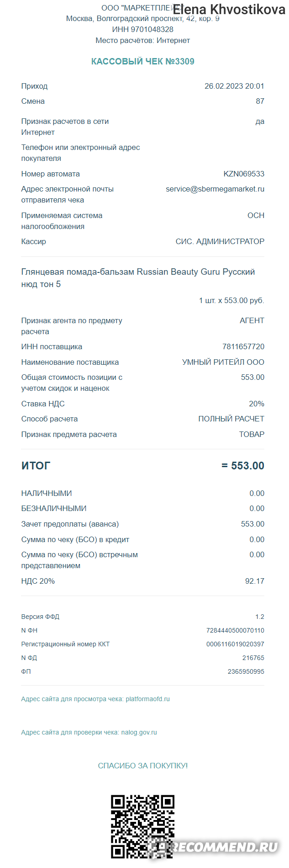Screen dimensions: 289x868
Task: Click the supplier ИНН 7811657720 value
Action: (243, 346)
